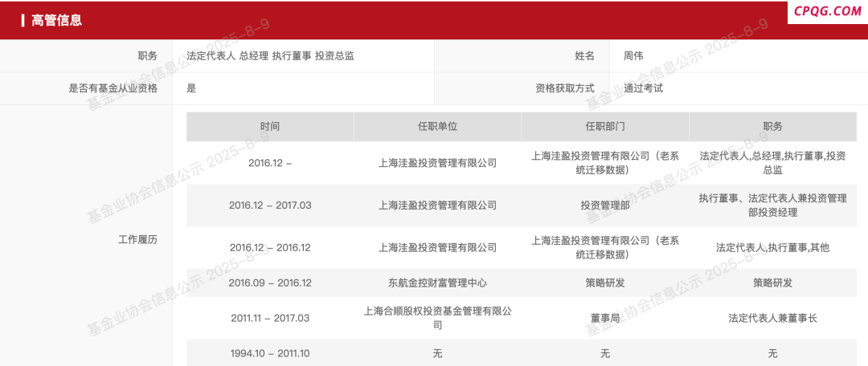Select date cell 2016.12 – 2016.12
868x366 pixels.
[270, 248]
